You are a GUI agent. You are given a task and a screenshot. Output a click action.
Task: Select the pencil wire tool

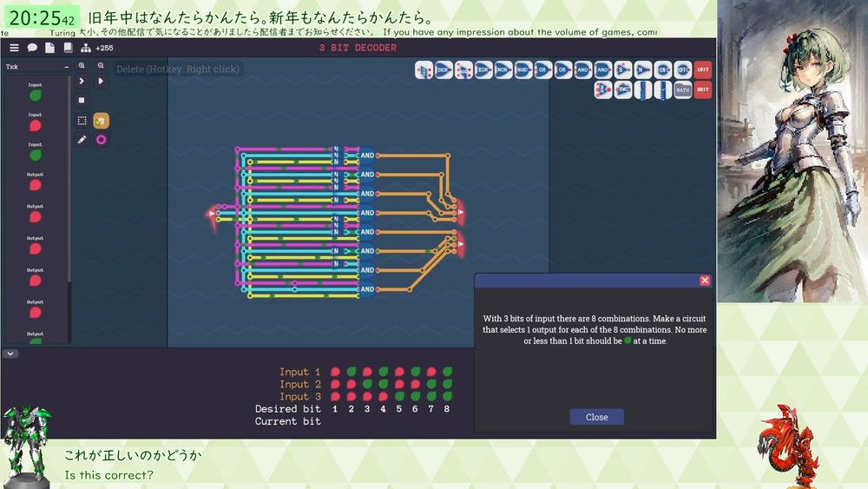[82, 140]
